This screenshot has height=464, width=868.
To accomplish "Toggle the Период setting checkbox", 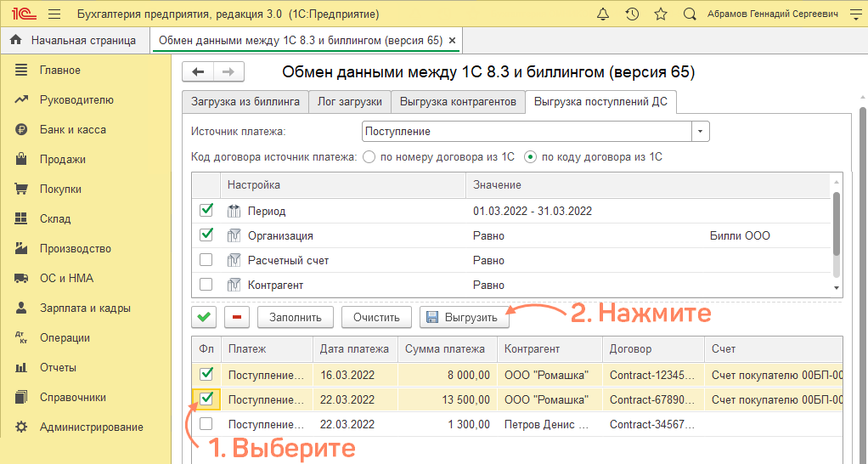I will (x=206, y=211).
